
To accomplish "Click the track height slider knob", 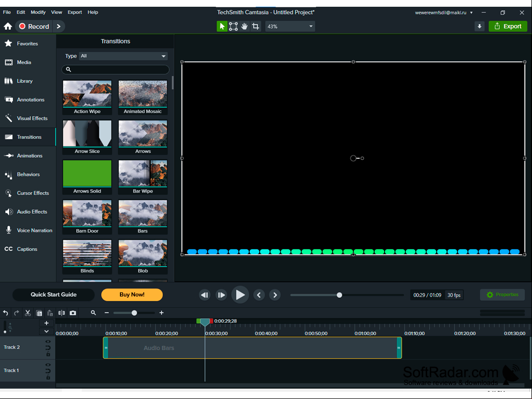I will (x=5, y=332).
